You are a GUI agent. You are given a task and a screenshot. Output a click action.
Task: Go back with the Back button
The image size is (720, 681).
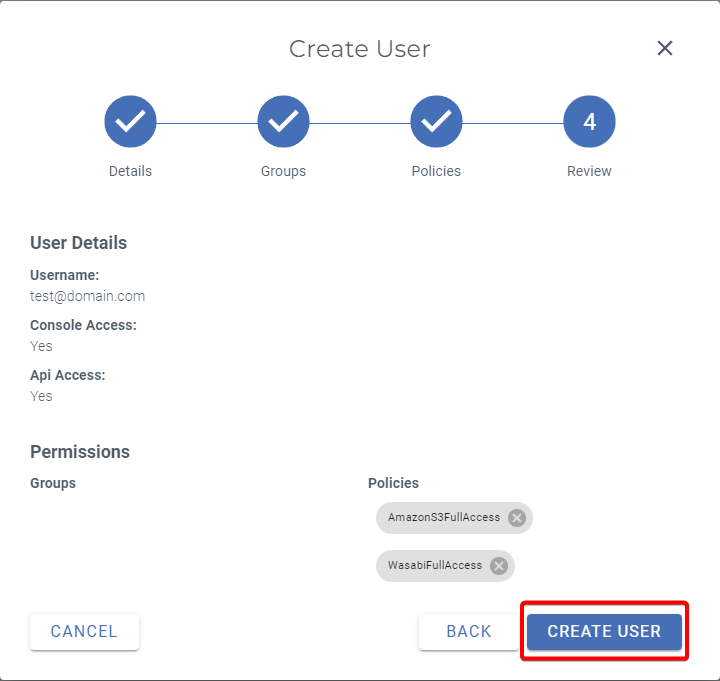coord(469,632)
